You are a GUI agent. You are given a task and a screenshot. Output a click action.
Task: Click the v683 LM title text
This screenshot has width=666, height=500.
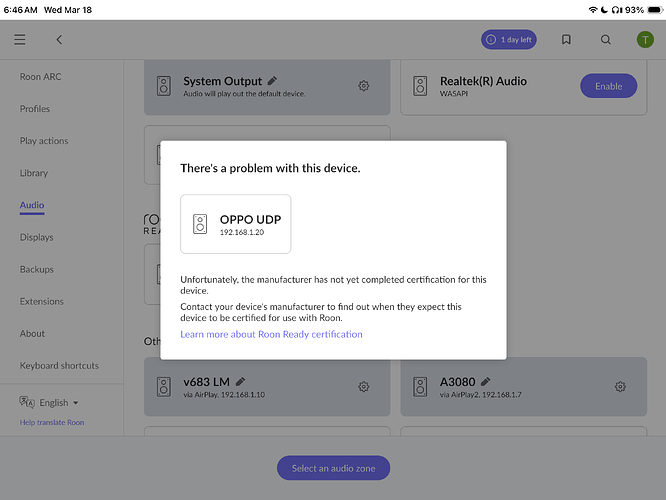[x=206, y=382]
